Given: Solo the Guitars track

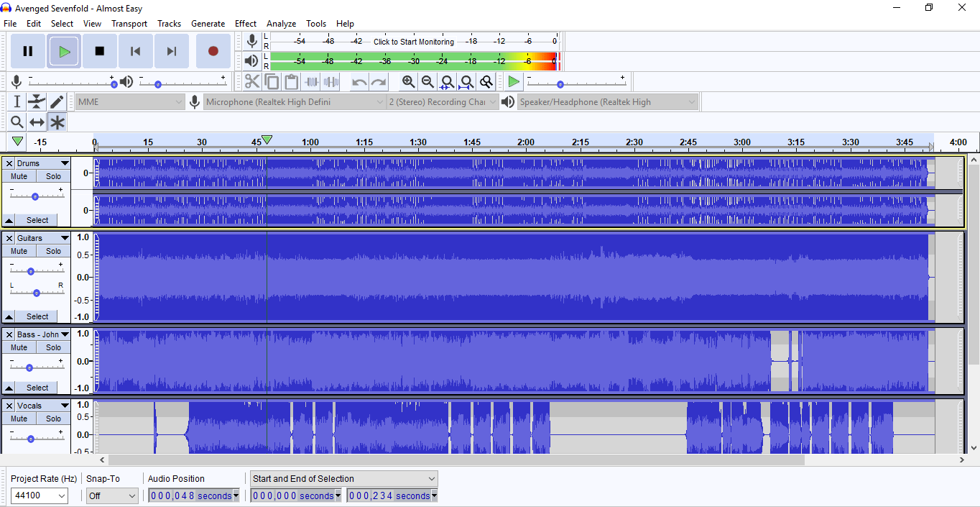Looking at the screenshot, I should [52, 250].
